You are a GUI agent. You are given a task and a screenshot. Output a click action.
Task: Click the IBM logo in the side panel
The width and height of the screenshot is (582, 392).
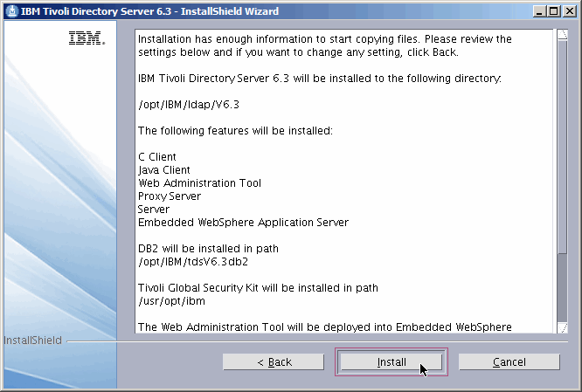click(87, 39)
